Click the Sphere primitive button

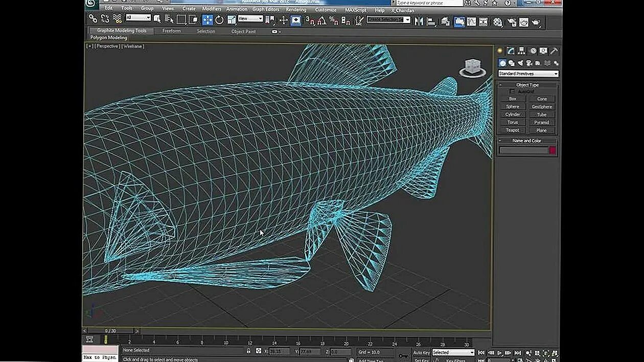(x=513, y=106)
